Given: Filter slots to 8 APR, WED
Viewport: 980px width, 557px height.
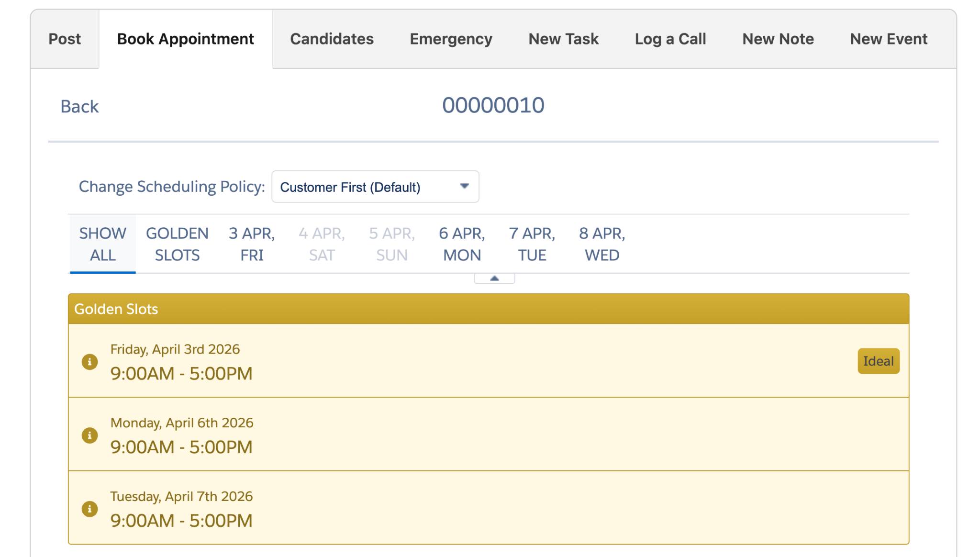Looking at the screenshot, I should (x=602, y=244).
